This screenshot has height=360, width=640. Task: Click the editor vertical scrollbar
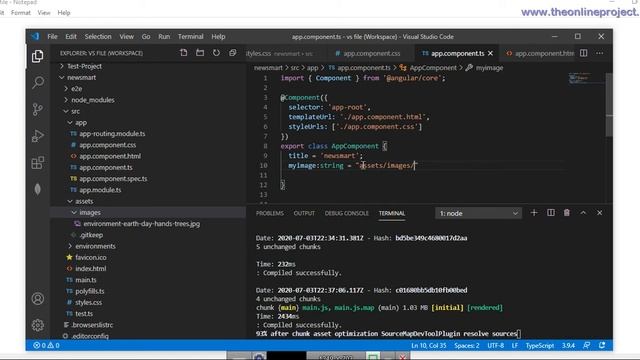(609, 105)
